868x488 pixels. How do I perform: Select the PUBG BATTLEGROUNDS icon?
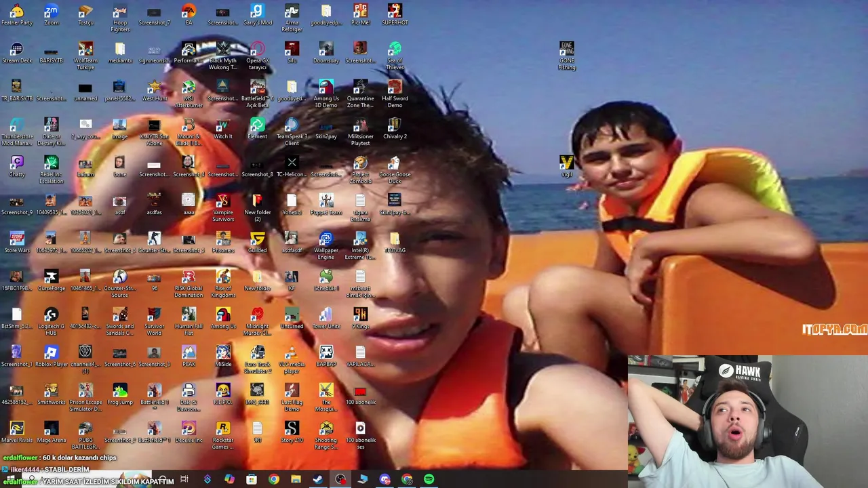coord(85,436)
